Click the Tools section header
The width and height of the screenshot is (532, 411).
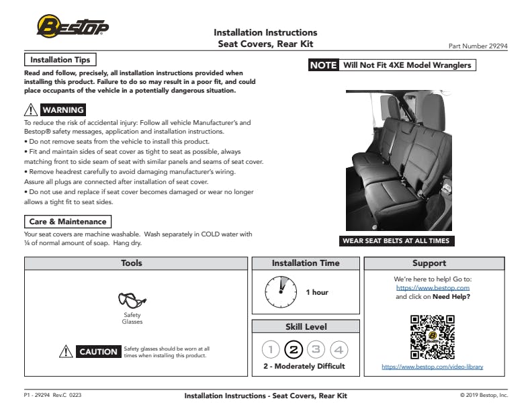[x=132, y=263]
